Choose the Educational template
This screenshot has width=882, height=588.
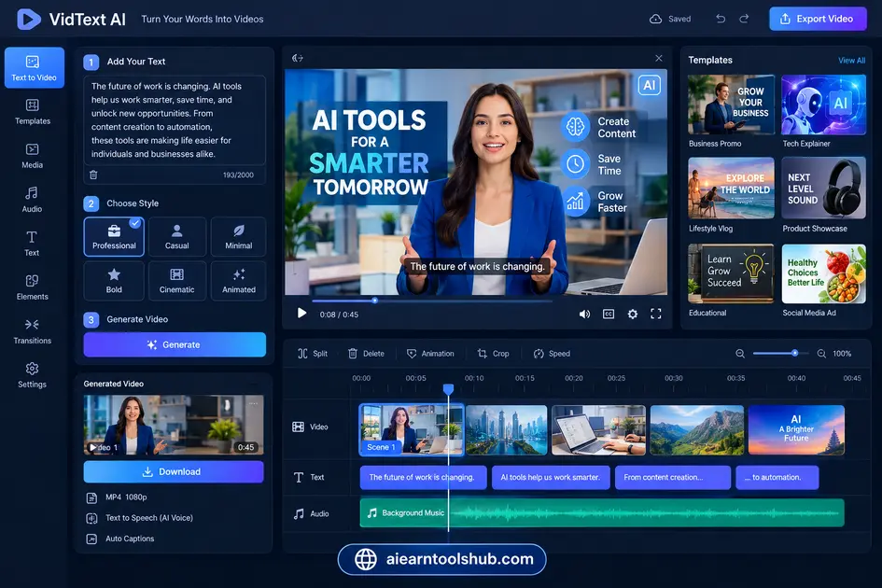pyautogui.click(x=731, y=274)
